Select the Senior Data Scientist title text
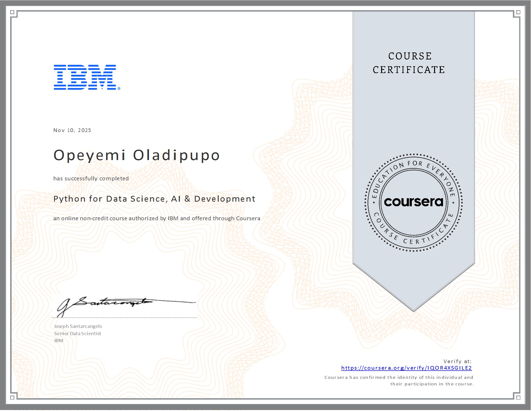Image resolution: width=532 pixels, height=411 pixels. click(x=77, y=334)
